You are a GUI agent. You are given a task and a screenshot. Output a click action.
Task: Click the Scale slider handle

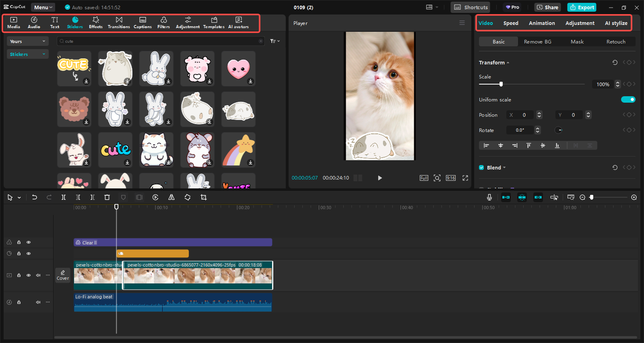tap(501, 84)
